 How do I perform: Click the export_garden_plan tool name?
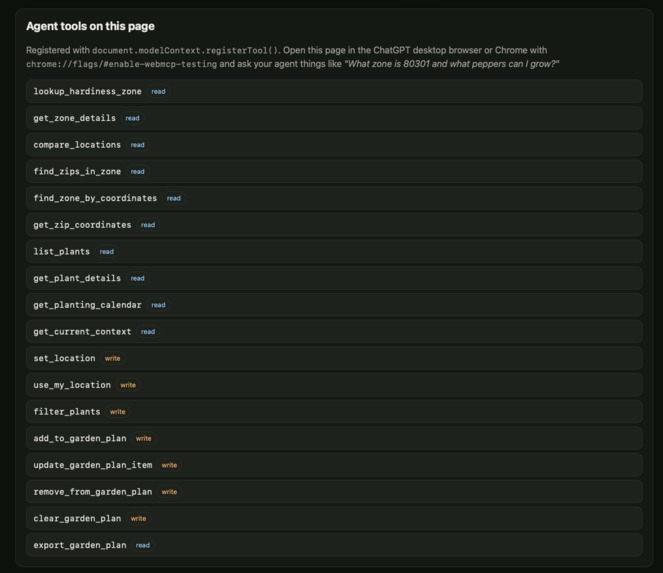[x=80, y=545]
